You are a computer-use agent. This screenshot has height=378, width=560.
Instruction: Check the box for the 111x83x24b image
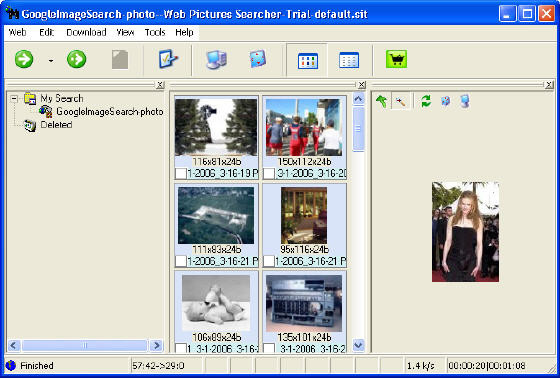click(x=181, y=262)
